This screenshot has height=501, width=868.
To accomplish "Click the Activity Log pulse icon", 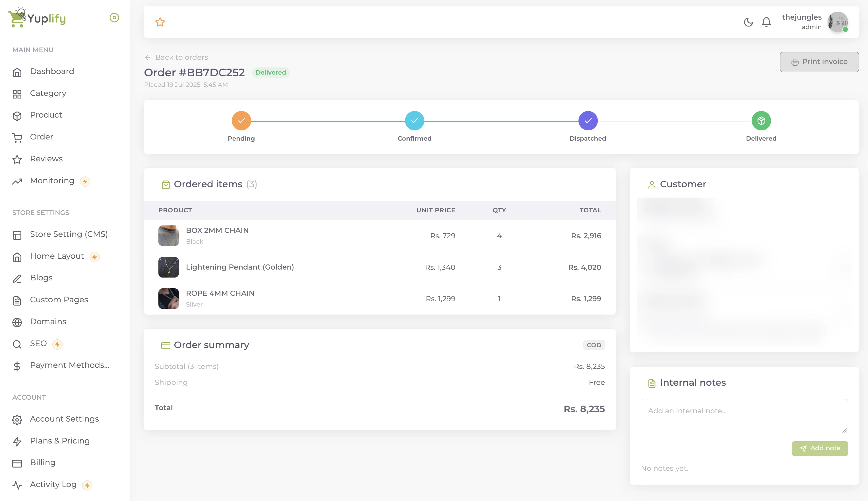I will click(x=17, y=485).
